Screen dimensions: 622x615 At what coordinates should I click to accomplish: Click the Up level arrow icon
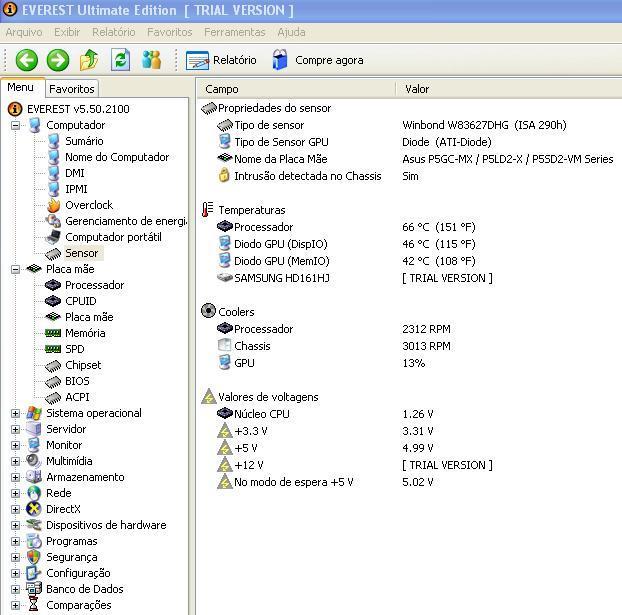point(89,60)
